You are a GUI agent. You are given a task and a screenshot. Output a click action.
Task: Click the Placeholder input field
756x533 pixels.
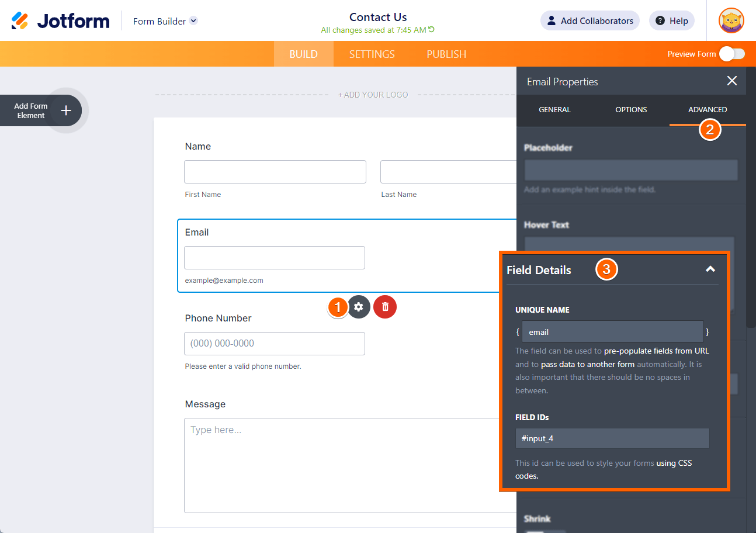tap(631, 170)
